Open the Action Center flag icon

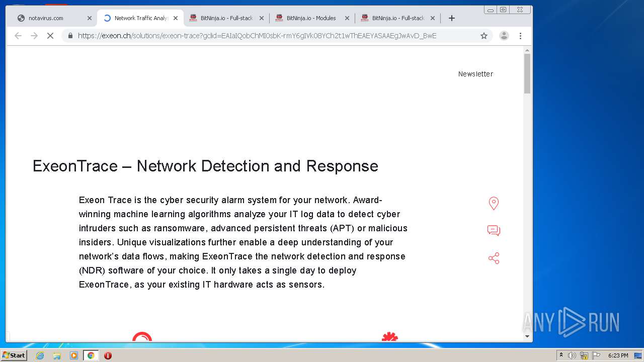[x=596, y=355]
